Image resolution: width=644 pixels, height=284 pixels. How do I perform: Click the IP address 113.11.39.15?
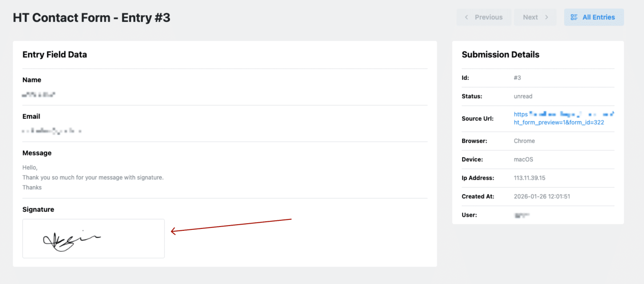click(530, 178)
